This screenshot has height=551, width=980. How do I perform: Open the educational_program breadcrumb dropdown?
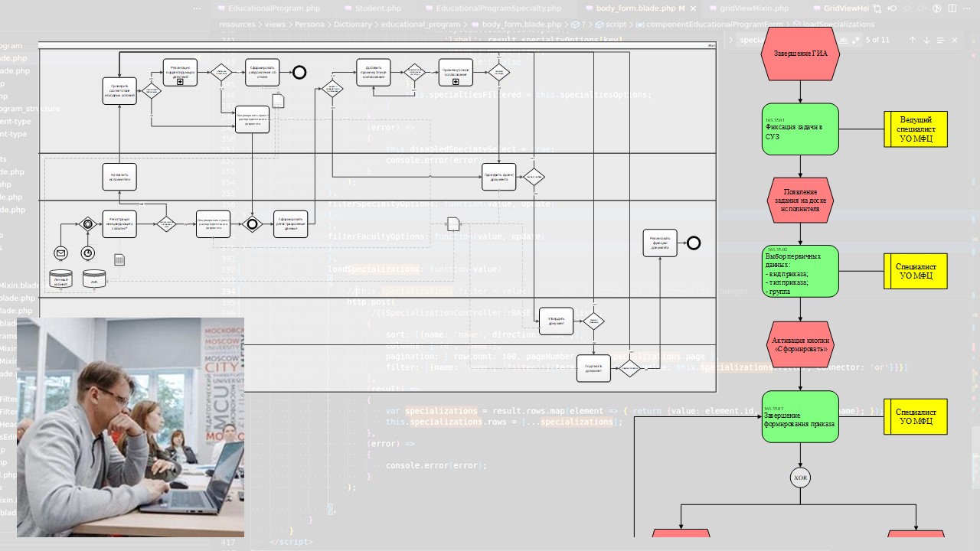pos(420,24)
